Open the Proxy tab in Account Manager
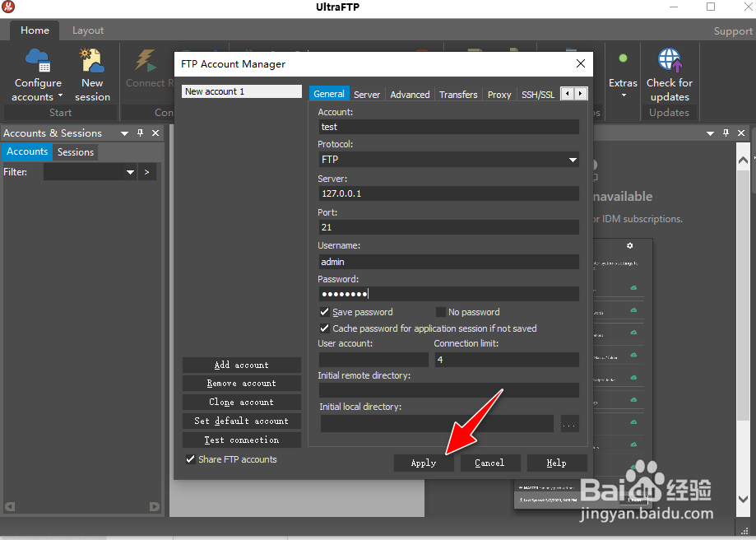Image resolution: width=756 pixels, height=540 pixels. (499, 94)
